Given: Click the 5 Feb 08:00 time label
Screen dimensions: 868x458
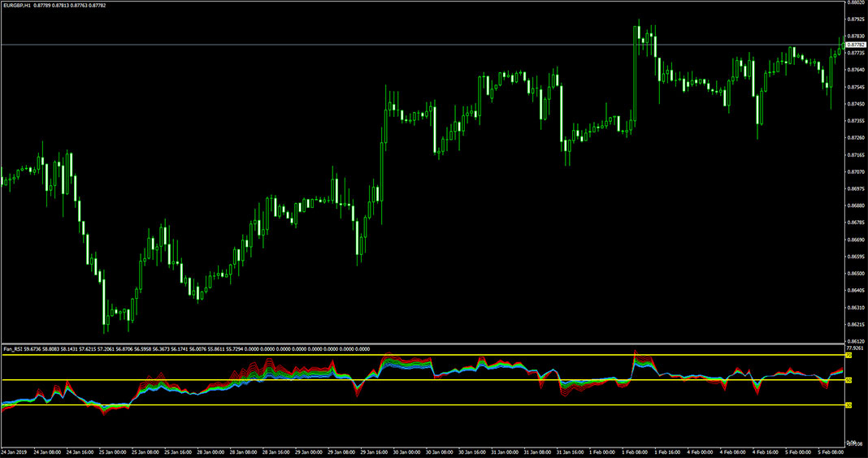Looking at the screenshot, I should point(831,452).
